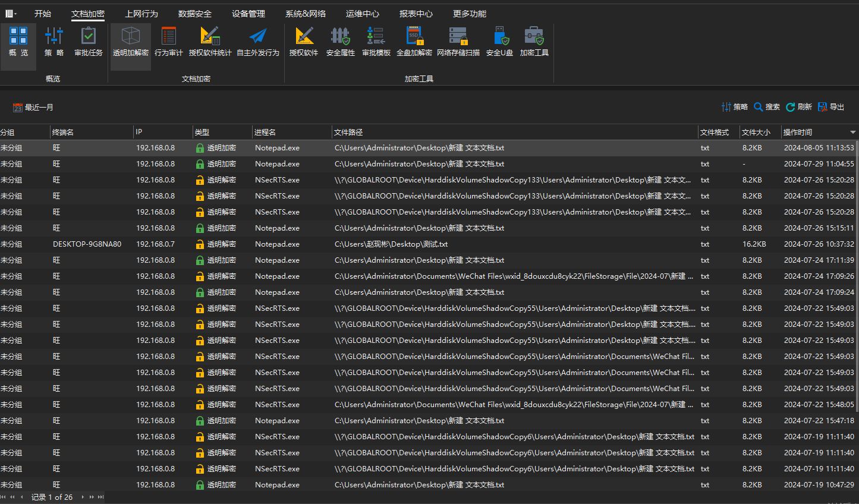Screen dimensions: 859x504
Task: Sort by the 类型 column header
Action: (x=222, y=132)
